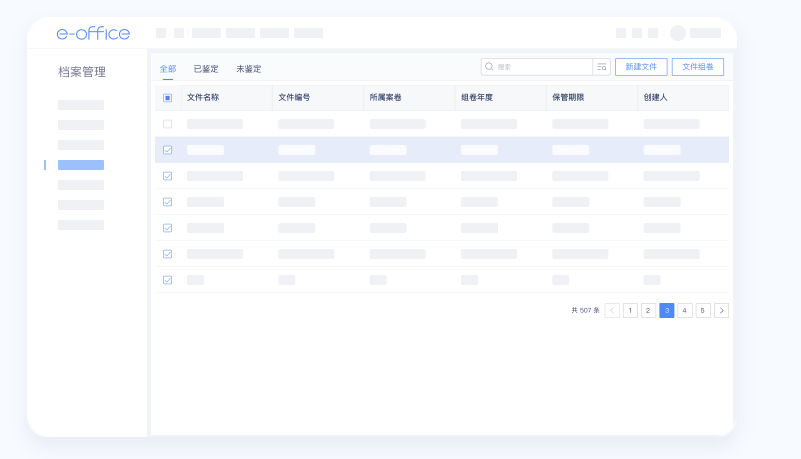This screenshot has width=801, height=459.
Task: Switch to the 未鉴定 tab
Action: pos(249,69)
